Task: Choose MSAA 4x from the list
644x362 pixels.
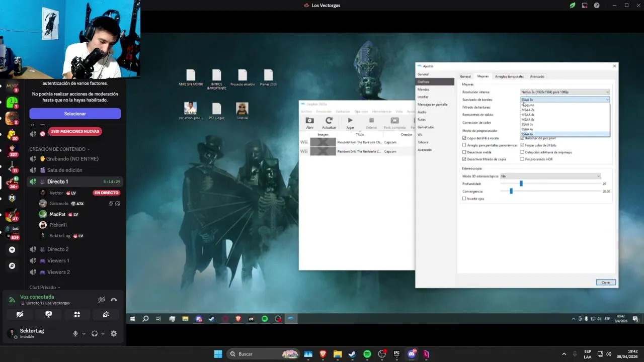Action: 565,115
